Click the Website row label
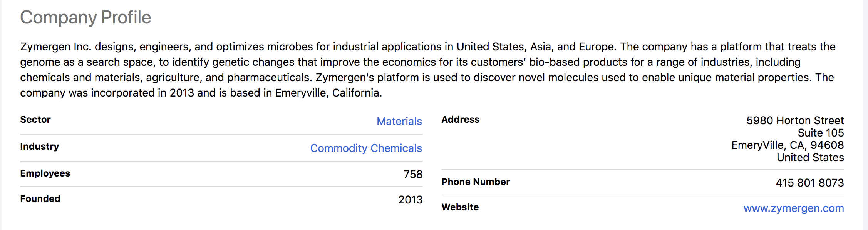 click(460, 207)
